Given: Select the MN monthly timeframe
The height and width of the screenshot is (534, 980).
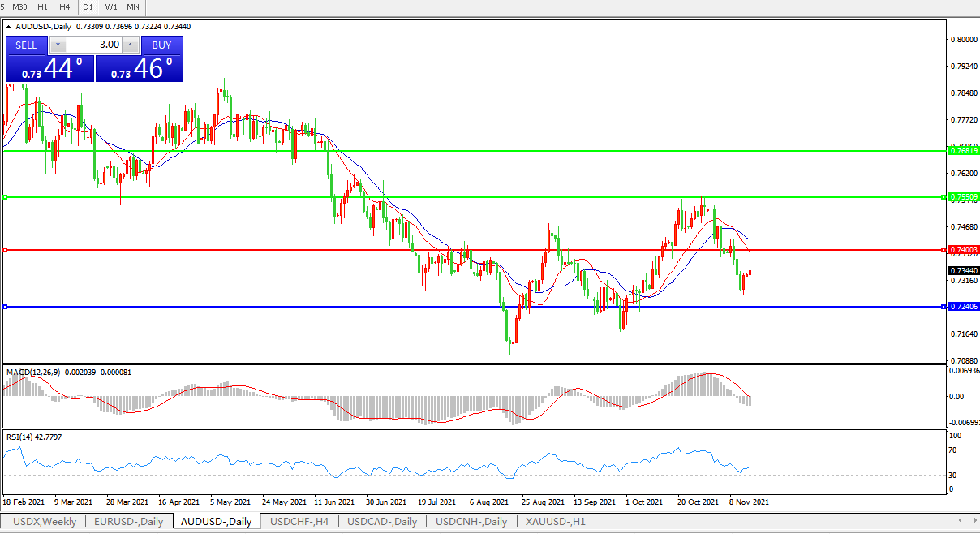Looking at the screenshot, I should 133,6.
